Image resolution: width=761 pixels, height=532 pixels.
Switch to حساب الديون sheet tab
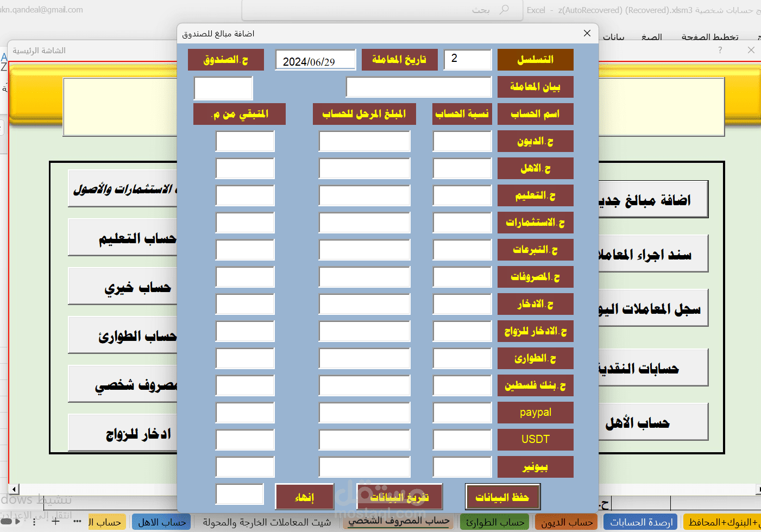[567, 522]
